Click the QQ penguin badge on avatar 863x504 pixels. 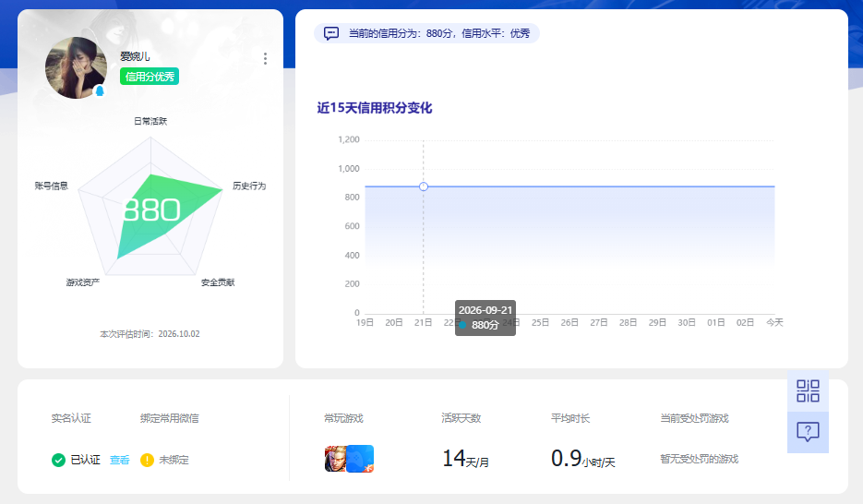[100, 90]
